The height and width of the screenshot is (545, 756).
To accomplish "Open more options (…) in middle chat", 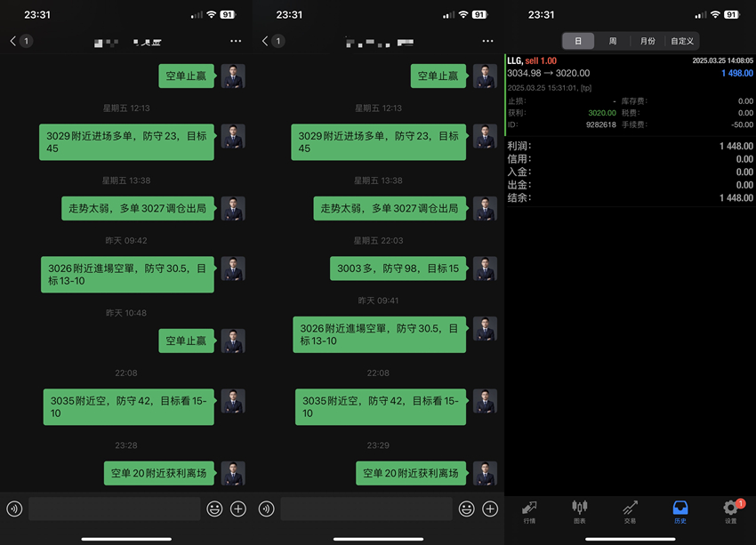I will (487, 41).
